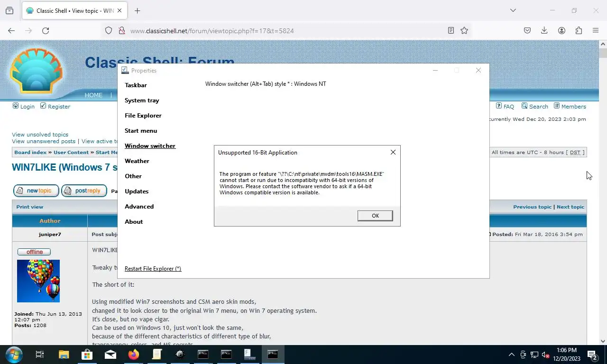Screen dimensions: 607x364
Task: Select Other category in Properties
Action: click(x=133, y=176)
